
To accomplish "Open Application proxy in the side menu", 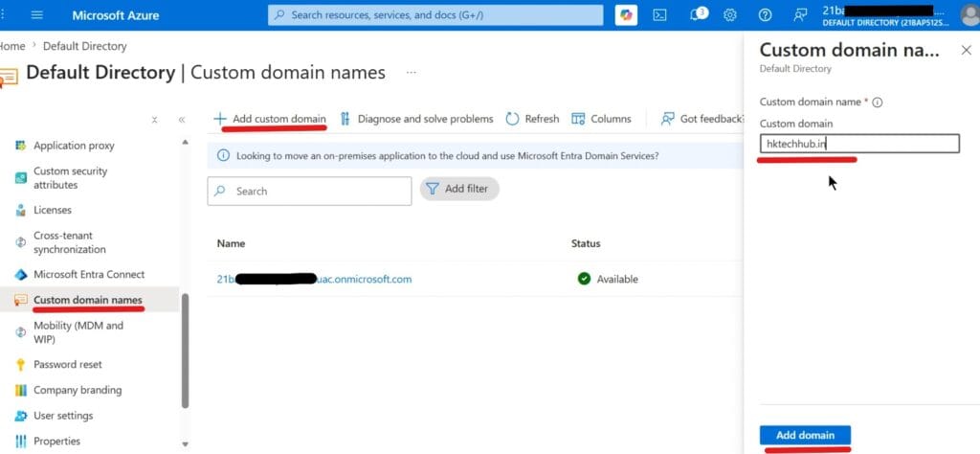I will [x=74, y=146].
